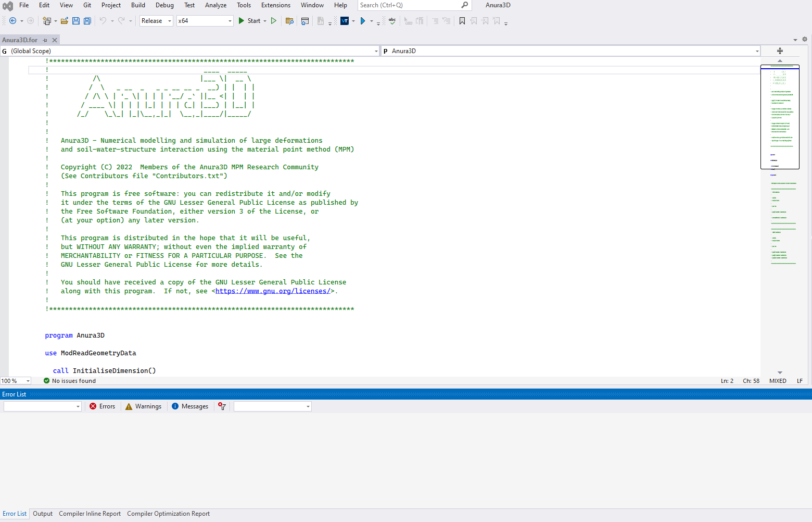The width and height of the screenshot is (812, 522).
Task: Open the active files tab list dropdown
Action: pos(795,40)
